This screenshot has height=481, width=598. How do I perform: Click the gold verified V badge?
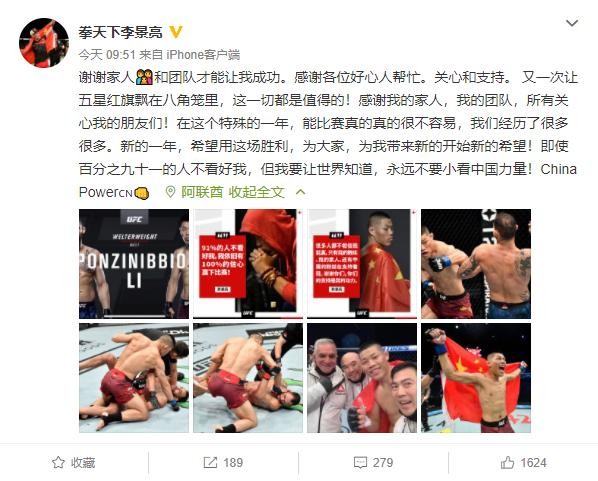coord(176,32)
